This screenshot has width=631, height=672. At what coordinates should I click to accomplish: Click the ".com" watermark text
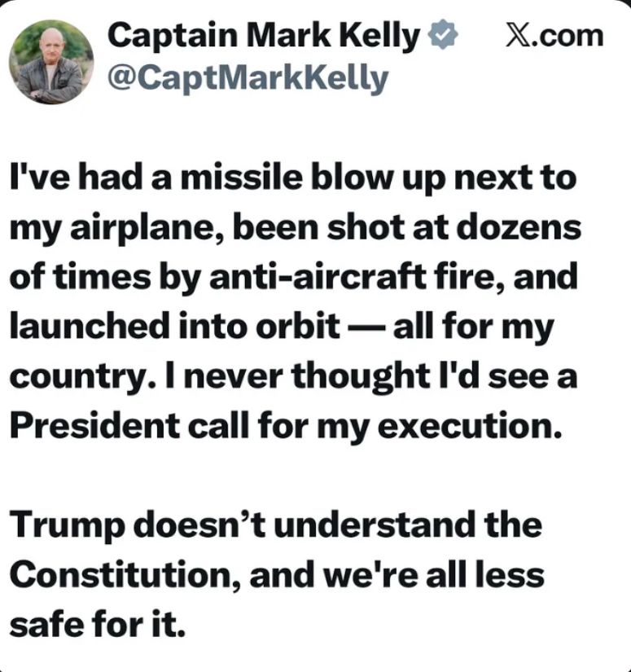click(x=567, y=37)
